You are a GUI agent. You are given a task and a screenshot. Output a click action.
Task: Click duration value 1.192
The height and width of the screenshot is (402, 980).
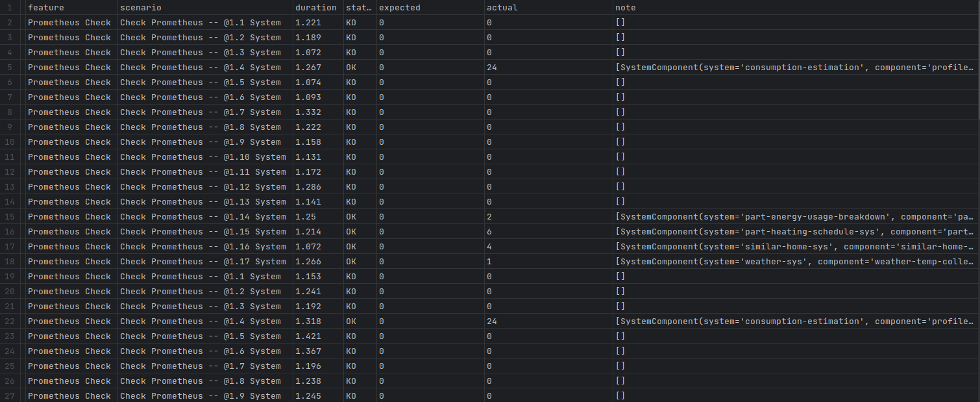coord(308,307)
